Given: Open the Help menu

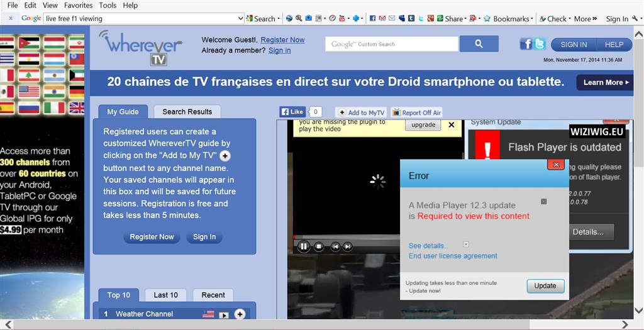Looking at the screenshot, I should coord(130,5).
